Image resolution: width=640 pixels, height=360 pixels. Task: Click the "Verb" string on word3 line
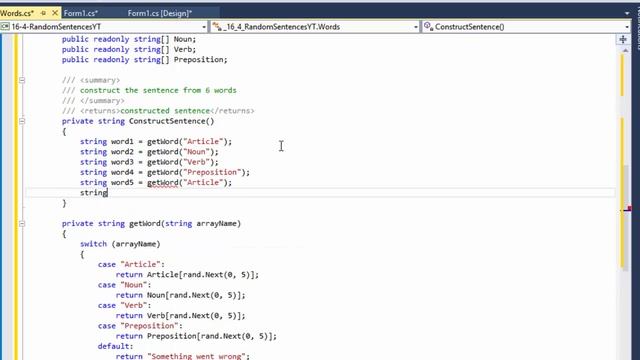pyautogui.click(x=196, y=162)
